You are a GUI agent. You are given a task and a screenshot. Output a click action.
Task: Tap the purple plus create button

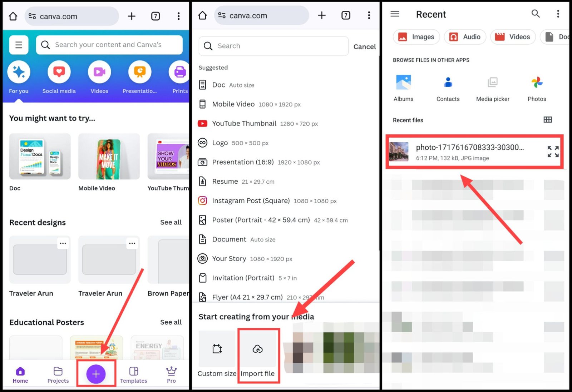96,374
